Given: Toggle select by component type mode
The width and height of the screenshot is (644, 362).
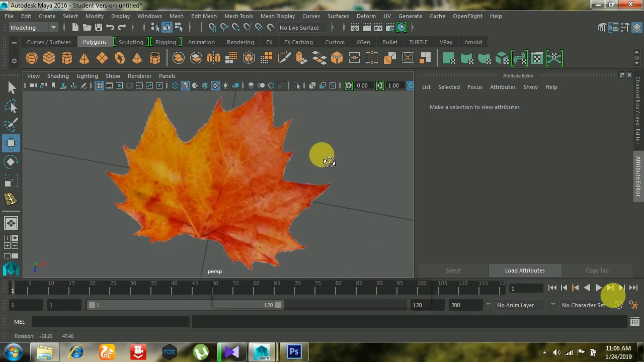Looking at the screenshot, I should [179, 27].
